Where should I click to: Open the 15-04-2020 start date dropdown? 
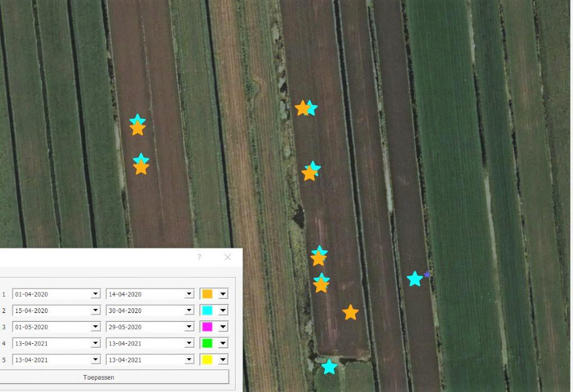[95, 310]
